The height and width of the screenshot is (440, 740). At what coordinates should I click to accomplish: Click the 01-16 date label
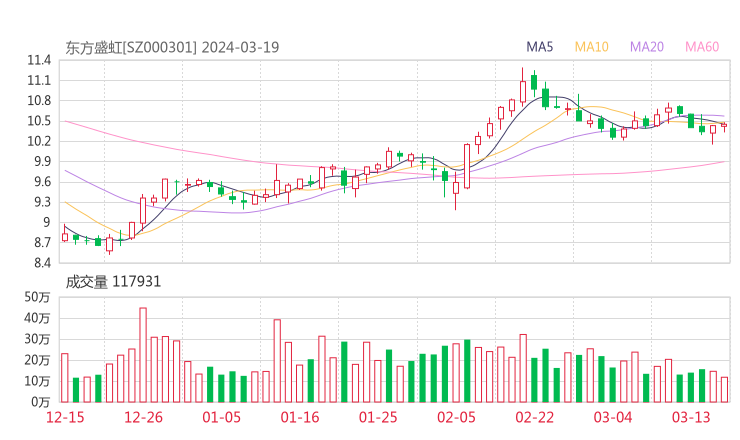click(x=300, y=417)
